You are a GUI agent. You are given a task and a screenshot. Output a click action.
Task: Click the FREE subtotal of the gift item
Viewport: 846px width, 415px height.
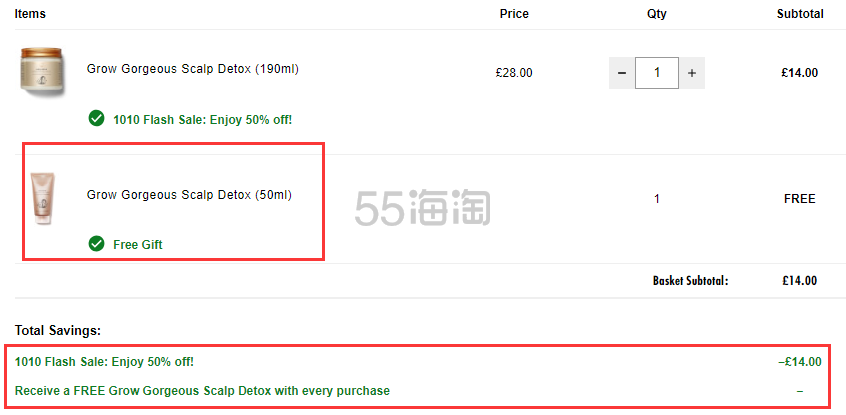tap(800, 199)
